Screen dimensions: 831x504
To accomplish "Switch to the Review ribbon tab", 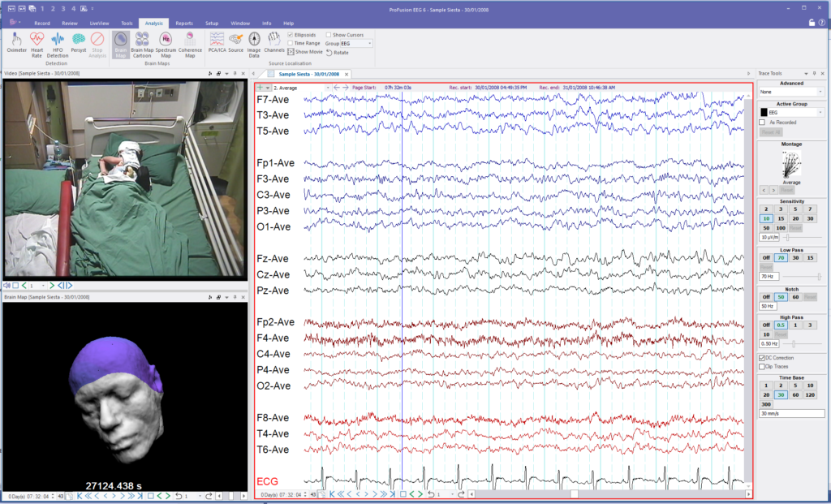I will click(x=70, y=24).
